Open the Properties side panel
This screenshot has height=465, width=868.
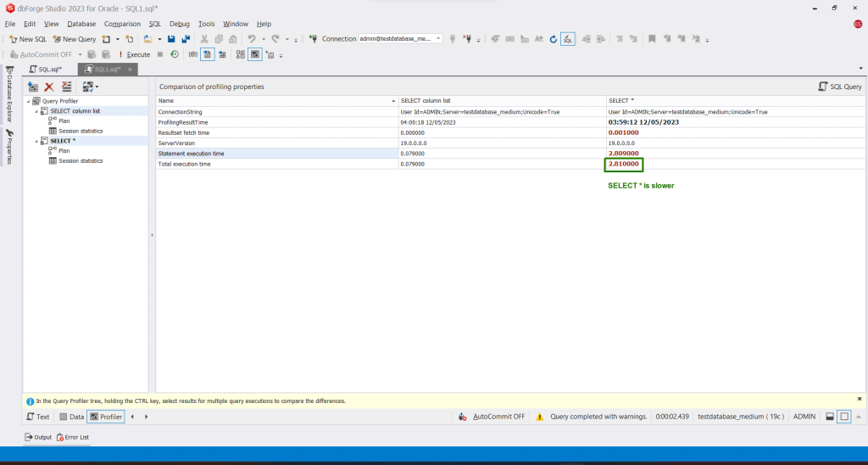(9, 147)
